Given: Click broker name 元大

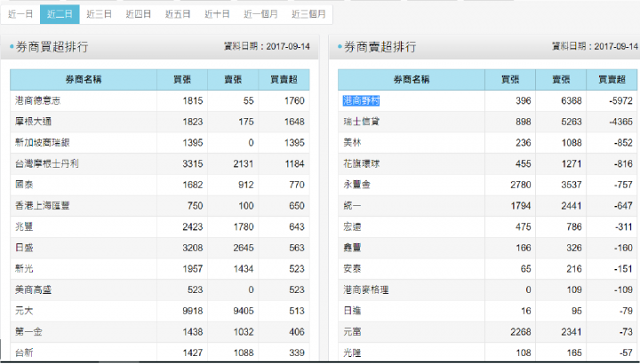Looking at the screenshot, I should [24, 311].
